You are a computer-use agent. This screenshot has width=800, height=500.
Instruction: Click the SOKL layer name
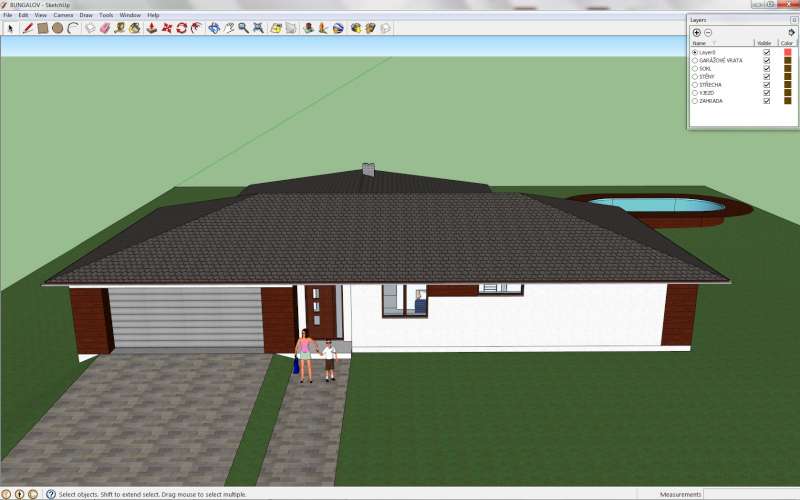706,68
